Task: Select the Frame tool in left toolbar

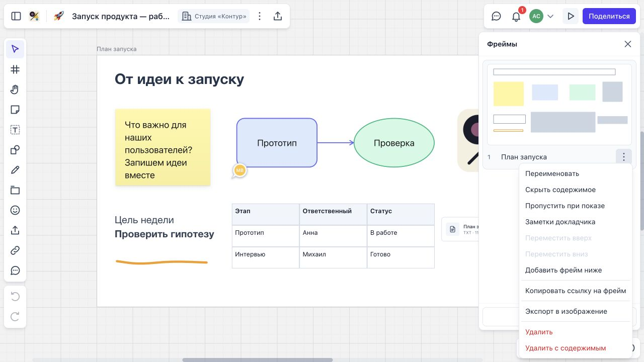Action: [15, 69]
